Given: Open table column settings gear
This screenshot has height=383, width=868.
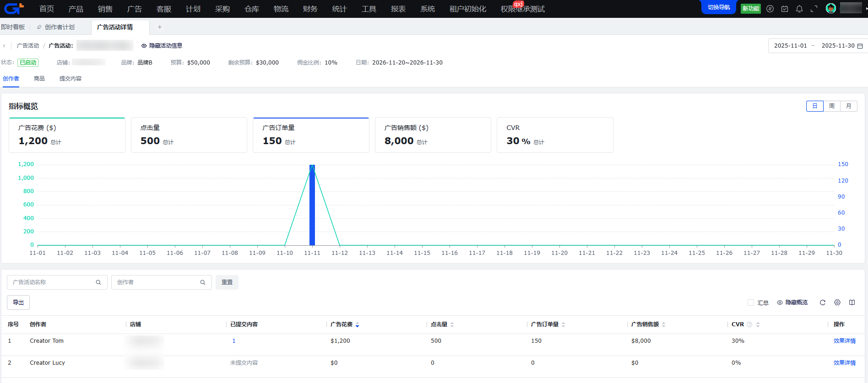Looking at the screenshot, I should coord(837,302).
